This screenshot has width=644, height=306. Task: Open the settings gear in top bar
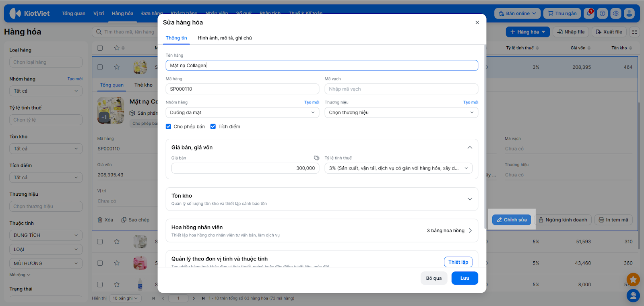[616, 13]
